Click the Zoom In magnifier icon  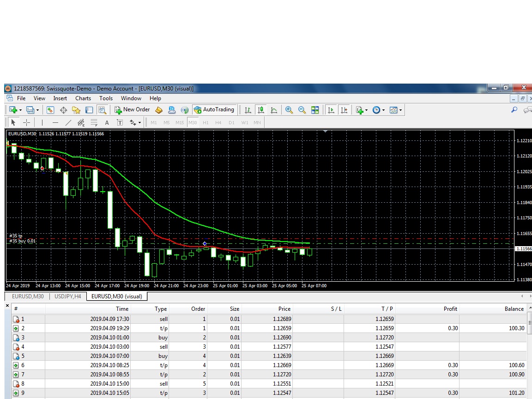(x=289, y=110)
